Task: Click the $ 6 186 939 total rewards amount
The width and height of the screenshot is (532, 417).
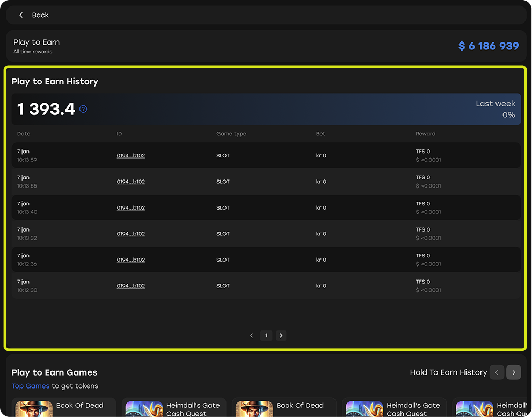Action: (x=489, y=46)
